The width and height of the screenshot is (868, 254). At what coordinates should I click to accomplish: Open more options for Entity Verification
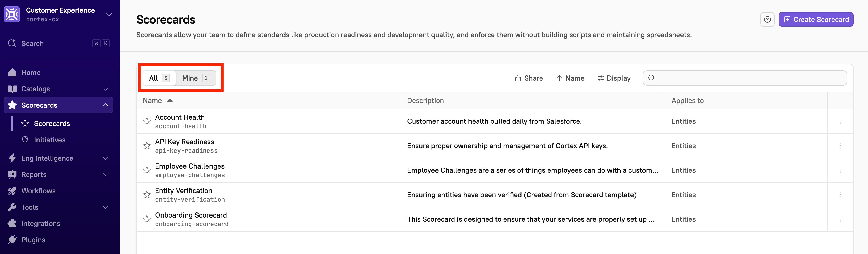841,195
